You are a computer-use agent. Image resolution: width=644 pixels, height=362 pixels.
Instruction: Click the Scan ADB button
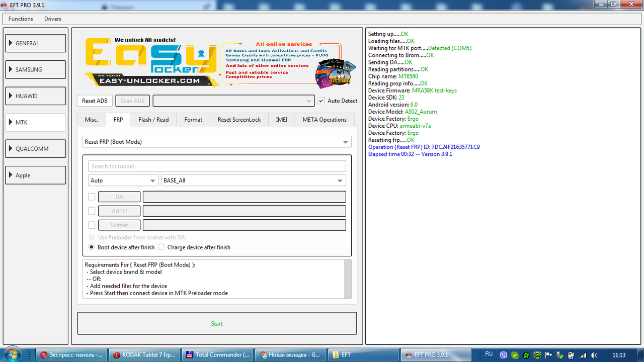point(133,101)
